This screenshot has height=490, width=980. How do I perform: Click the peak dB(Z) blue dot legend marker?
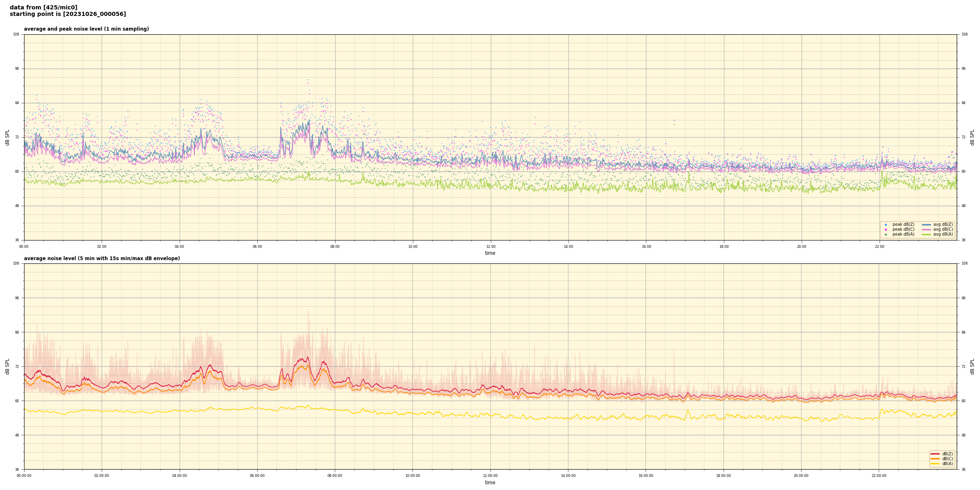click(x=886, y=225)
